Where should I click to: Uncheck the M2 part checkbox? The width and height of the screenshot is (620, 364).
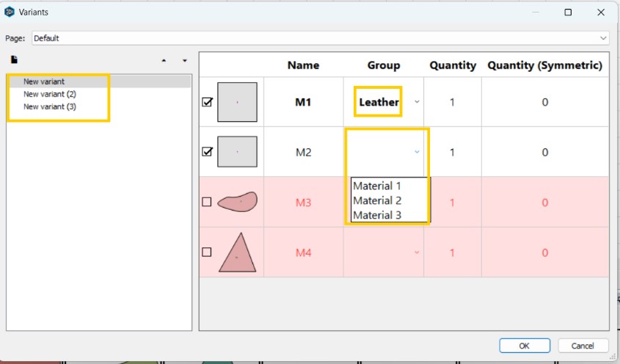click(207, 152)
